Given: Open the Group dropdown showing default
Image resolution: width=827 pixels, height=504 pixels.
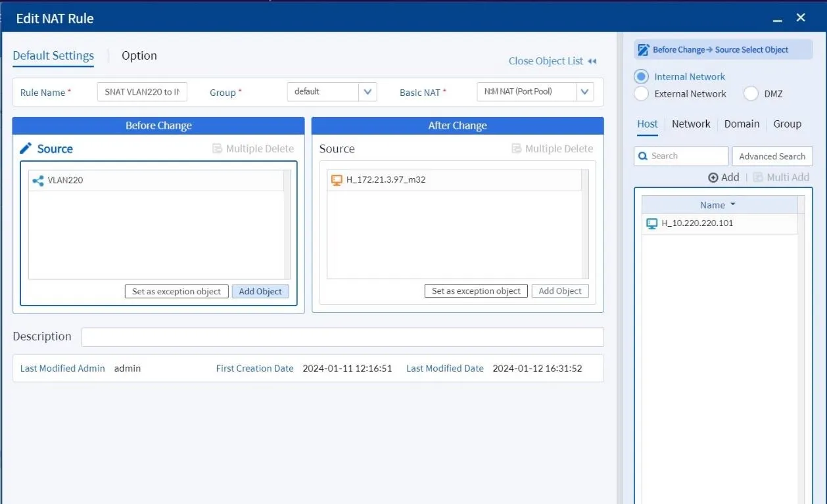Looking at the screenshot, I should pos(367,92).
